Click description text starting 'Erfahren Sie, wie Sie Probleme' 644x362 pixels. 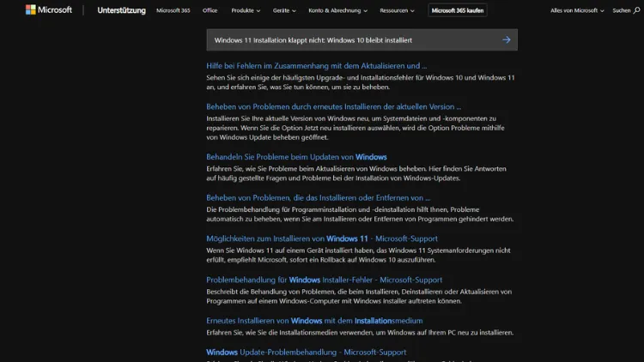[356, 173]
